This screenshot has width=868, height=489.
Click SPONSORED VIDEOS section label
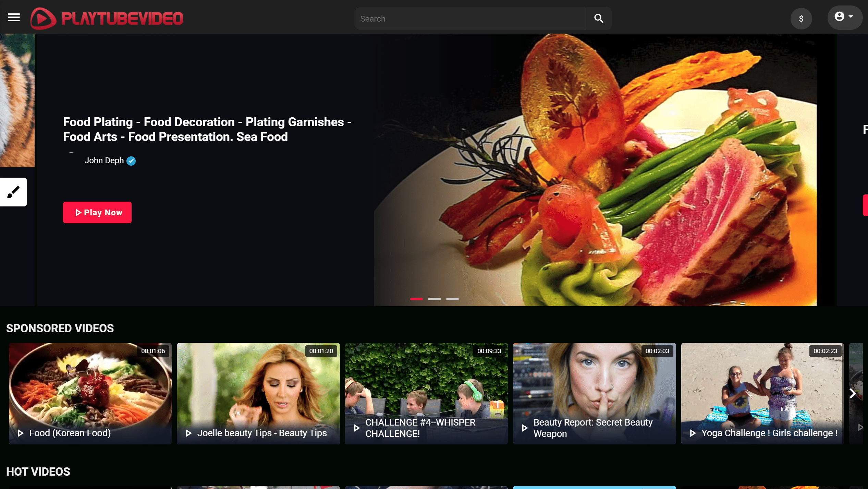tap(60, 328)
